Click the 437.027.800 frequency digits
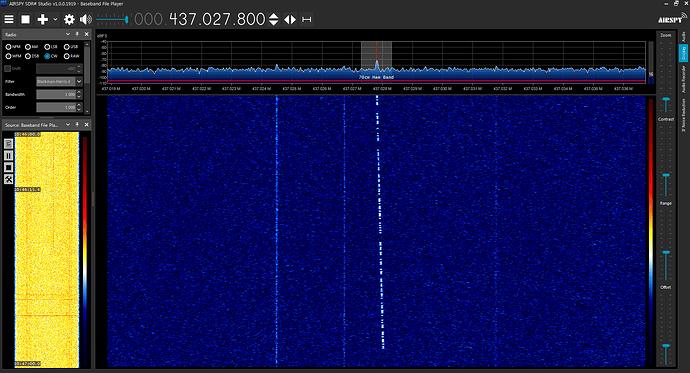 (217, 19)
